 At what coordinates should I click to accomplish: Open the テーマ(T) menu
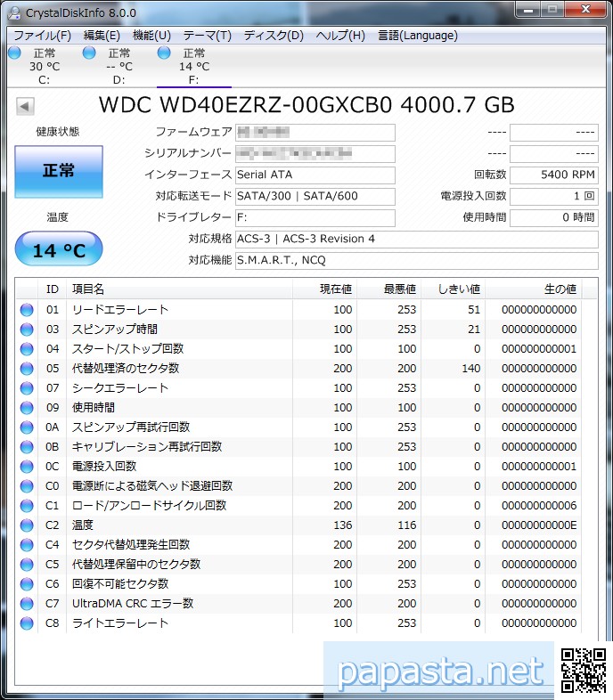tap(207, 36)
